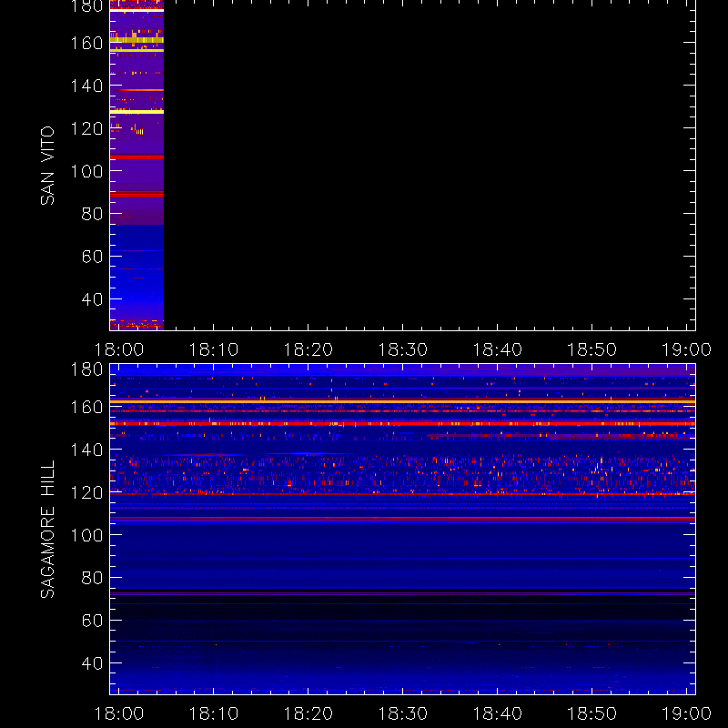The width and height of the screenshot is (728, 728).
Task: Click the 18:40 time label under San Vito plot
Action: 497,349
